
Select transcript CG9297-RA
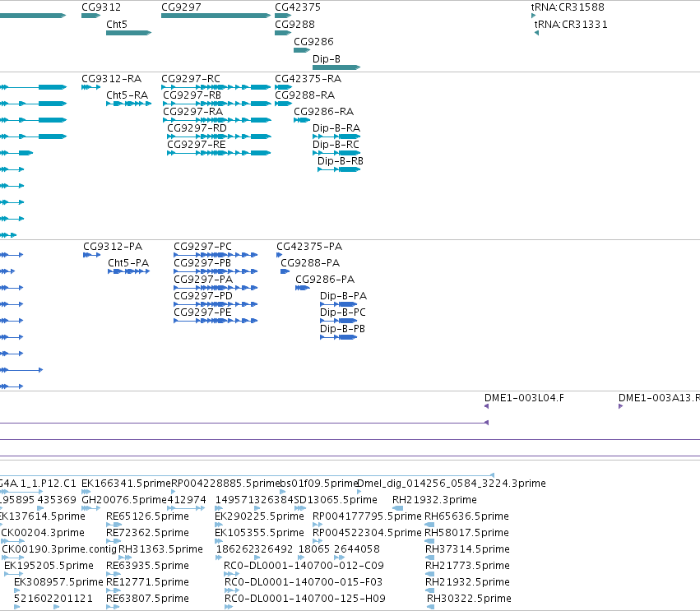click(x=192, y=112)
